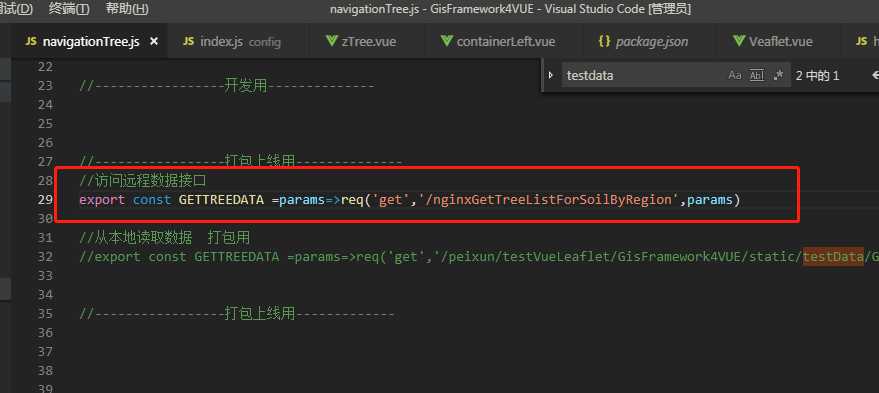Click the req function call on line 29
The height and width of the screenshot is (393, 879).
click(352, 200)
